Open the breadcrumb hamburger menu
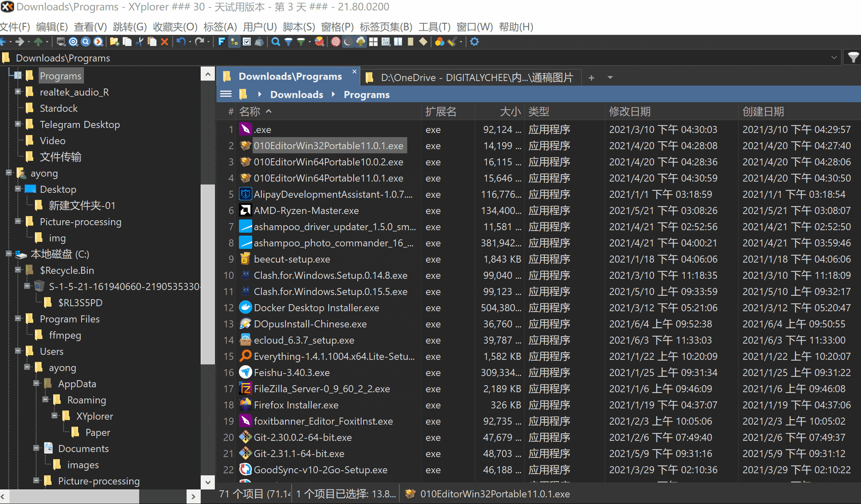 tap(226, 94)
